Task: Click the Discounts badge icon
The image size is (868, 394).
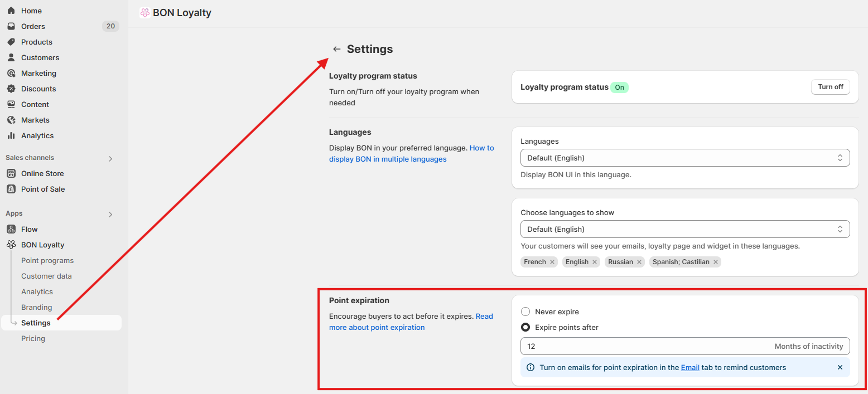Action: coord(11,89)
